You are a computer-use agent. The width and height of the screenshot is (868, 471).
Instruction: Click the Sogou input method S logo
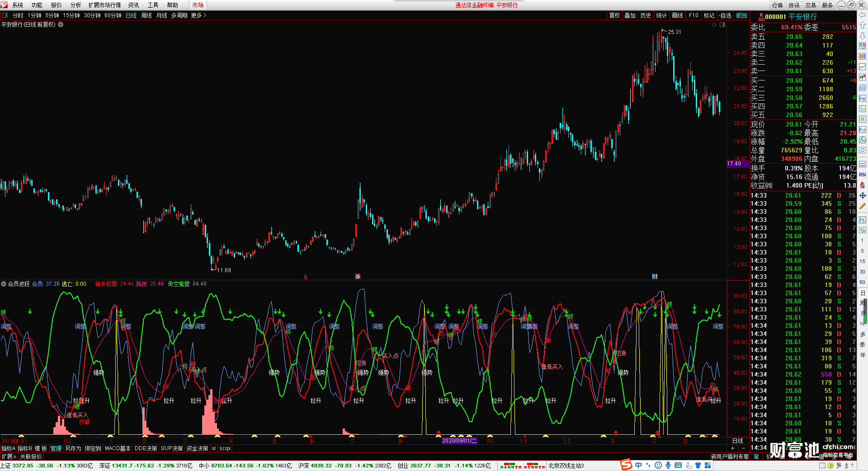point(626,465)
